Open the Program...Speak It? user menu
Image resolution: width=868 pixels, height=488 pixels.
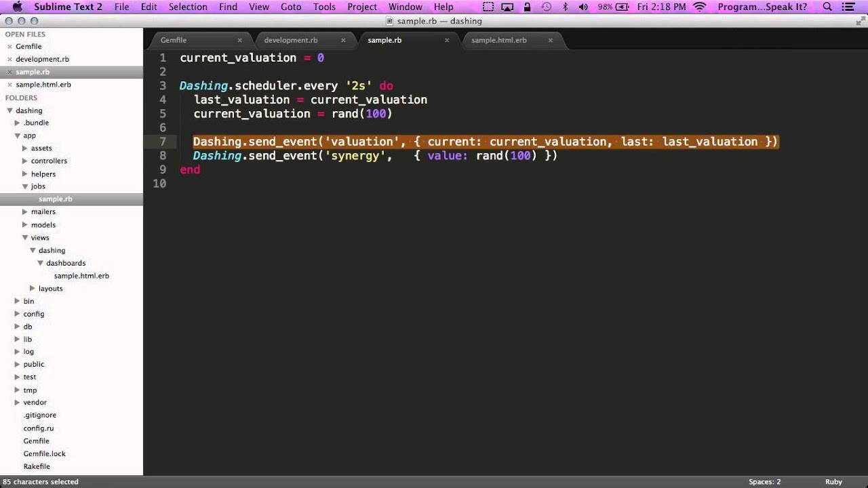(762, 7)
